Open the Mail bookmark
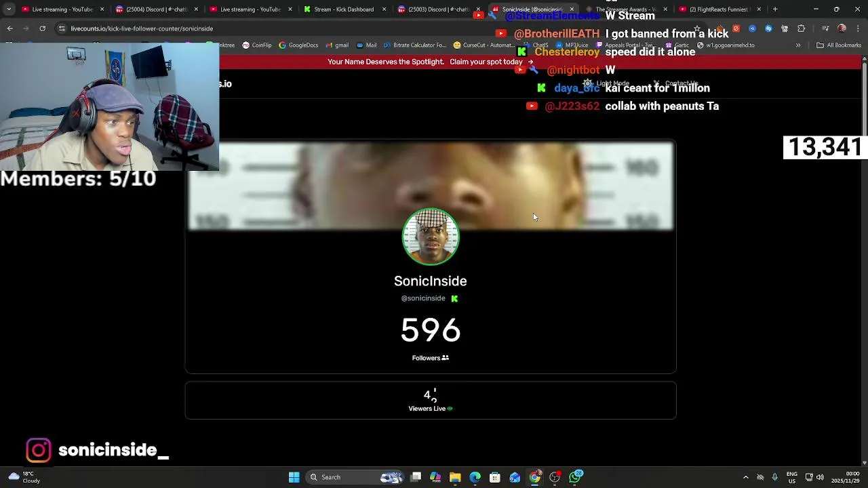This screenshot has width=868, height=488. [366, 45]
